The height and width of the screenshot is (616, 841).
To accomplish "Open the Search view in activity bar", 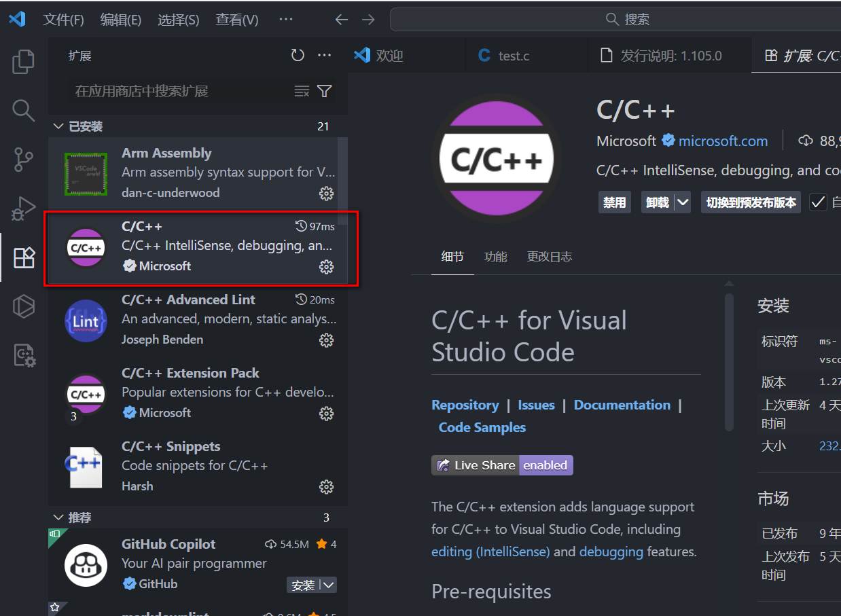I will click(x=24, y=111).
